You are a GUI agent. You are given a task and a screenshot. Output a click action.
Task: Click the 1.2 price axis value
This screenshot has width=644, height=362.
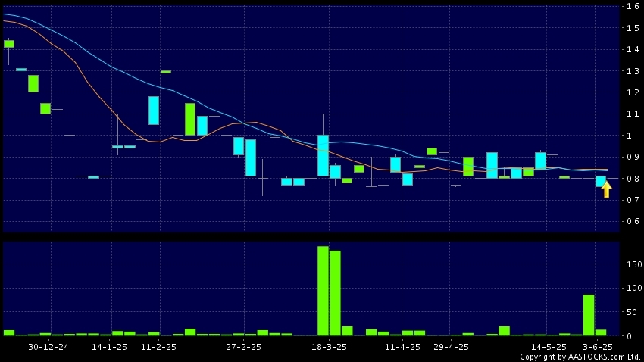click(x=633, y=92)
